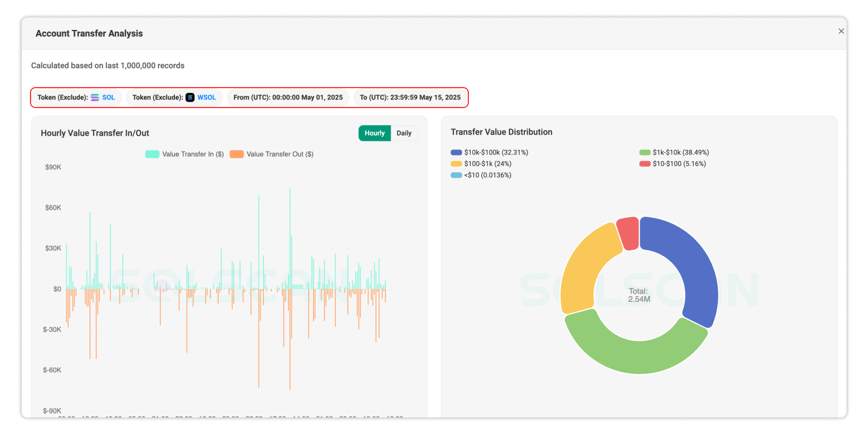This screenshot has height=435, width=868.
Task: Toggle the <$10 legend entry
Action: click(481, 175)
